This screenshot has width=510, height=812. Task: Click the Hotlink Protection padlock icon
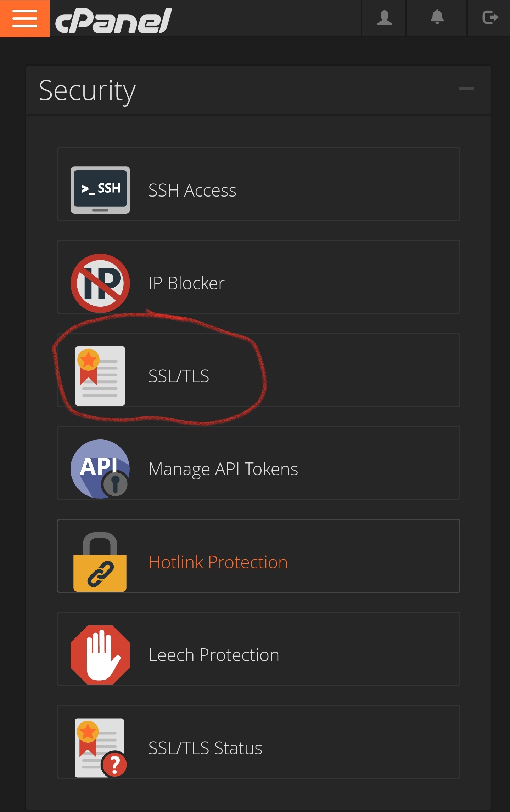tap(100, 562)
